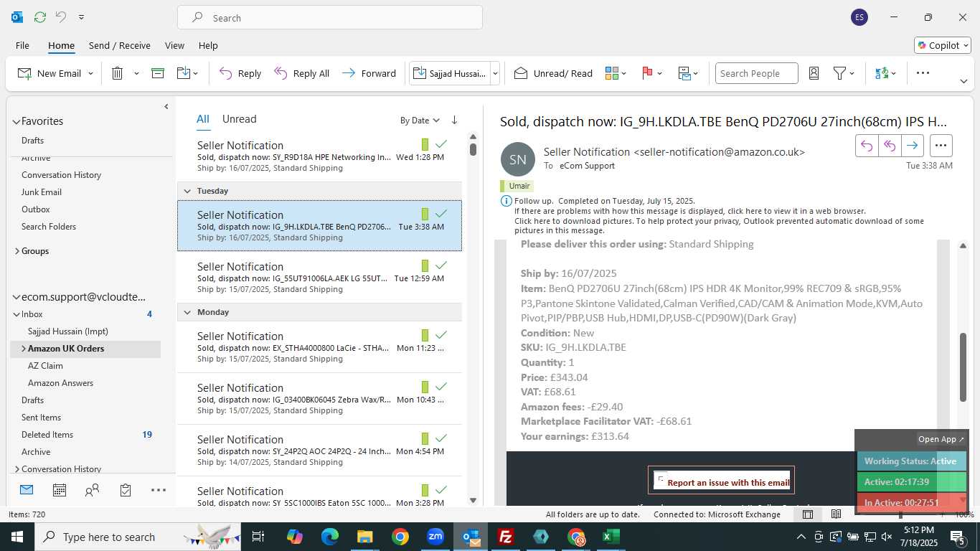
Task: Click the Archive box icon in ribbon
Action: [158, 73]
